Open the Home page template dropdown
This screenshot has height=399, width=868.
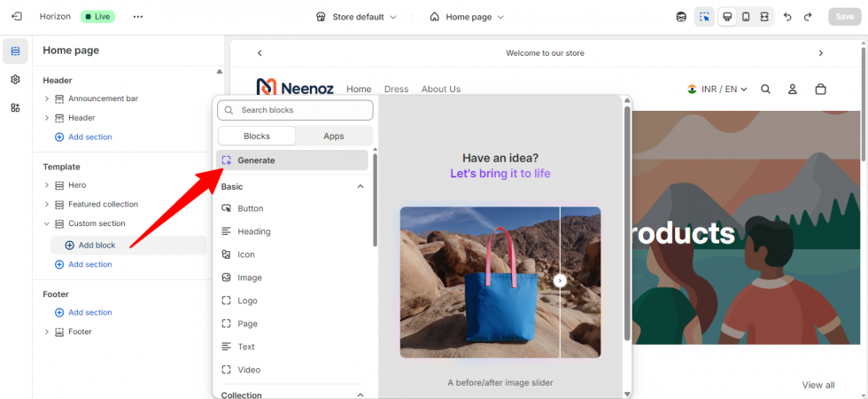tap(468, 17)
